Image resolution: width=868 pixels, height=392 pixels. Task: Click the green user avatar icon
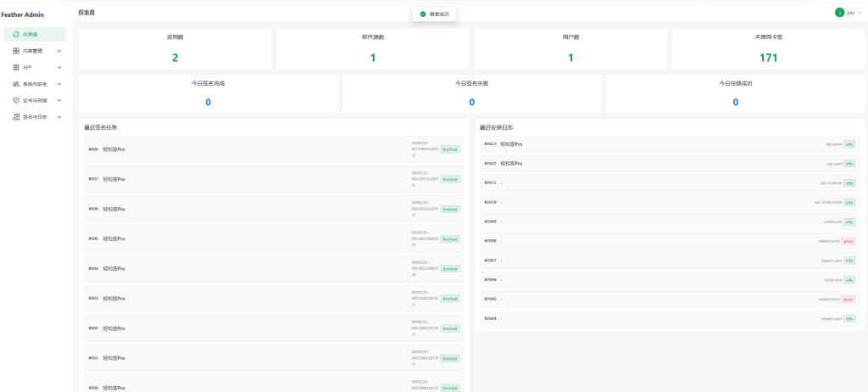[839, 13]
